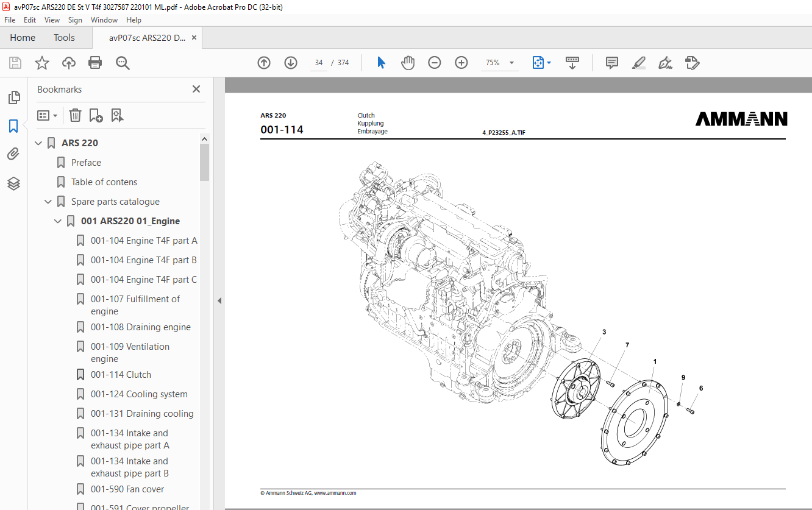Open 001-134 Intake and exhaust pipe part B

[130, 467]
